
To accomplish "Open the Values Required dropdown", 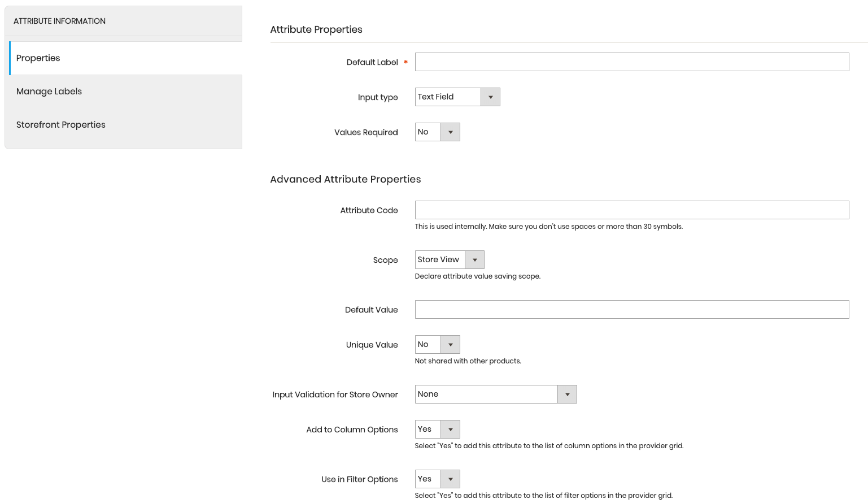I will pyautogui.click(x=437, y=132).
